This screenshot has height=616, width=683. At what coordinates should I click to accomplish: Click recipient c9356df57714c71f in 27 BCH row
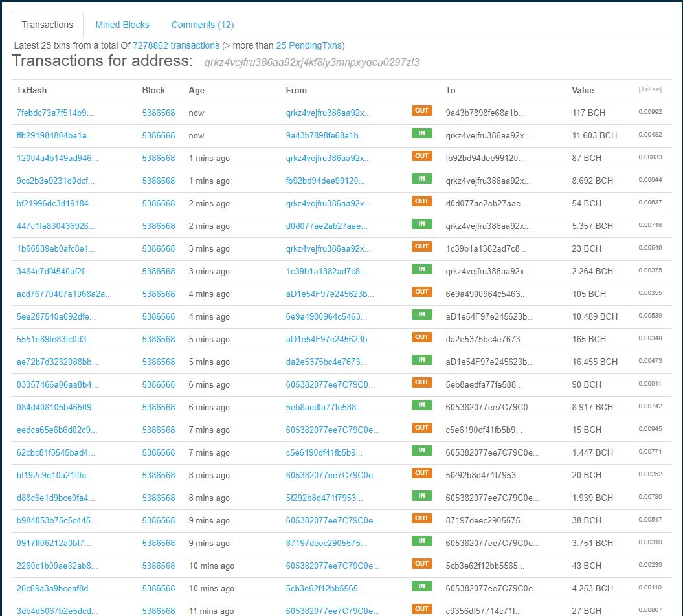tap(484, 611)
